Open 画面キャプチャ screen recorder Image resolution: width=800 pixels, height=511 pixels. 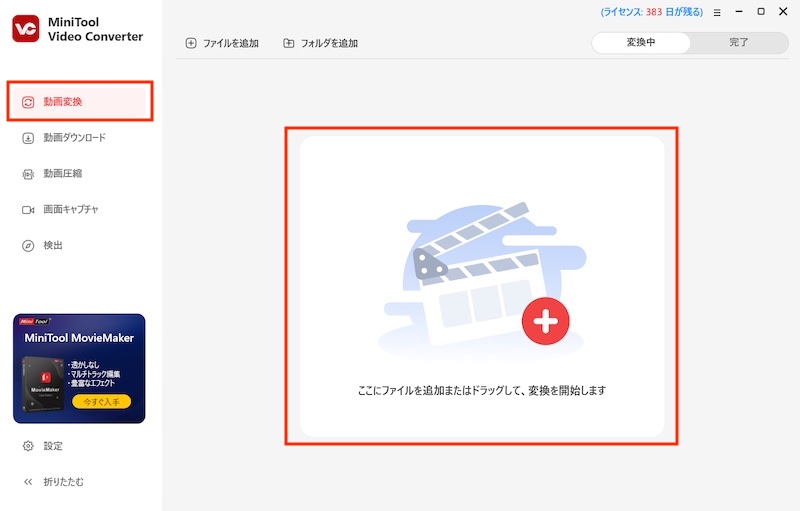pos(70,210)
